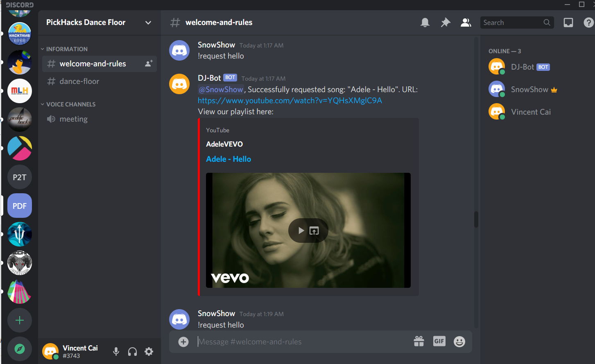Join the meeting voice channel
Viewport: 595px width, 364px height.
coord(99,119)
